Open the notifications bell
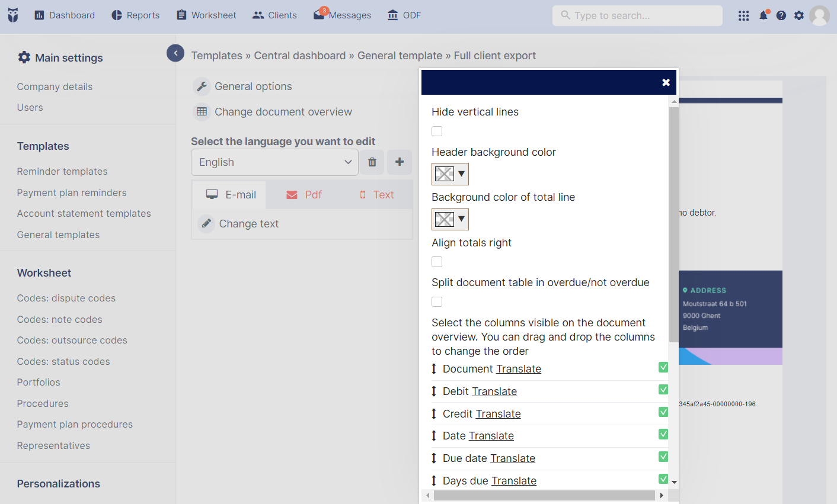The height and width of the screenshot is (504, 837). pos(763,15)
